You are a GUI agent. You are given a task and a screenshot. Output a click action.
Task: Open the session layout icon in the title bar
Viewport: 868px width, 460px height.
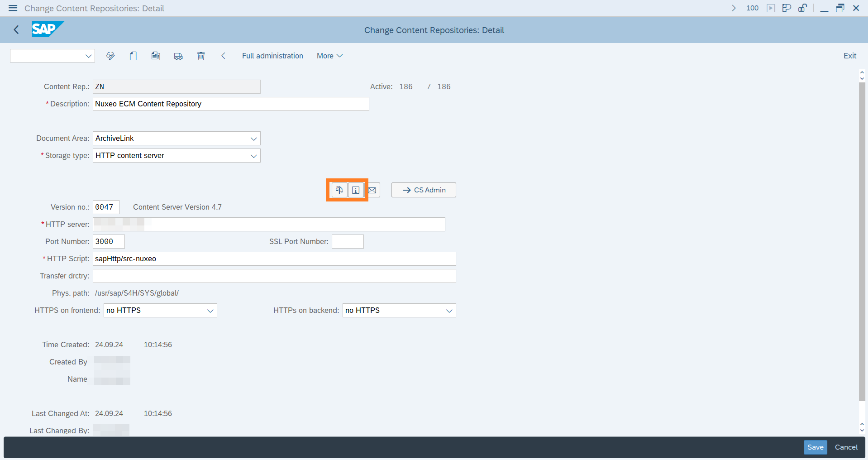[787, 8]
